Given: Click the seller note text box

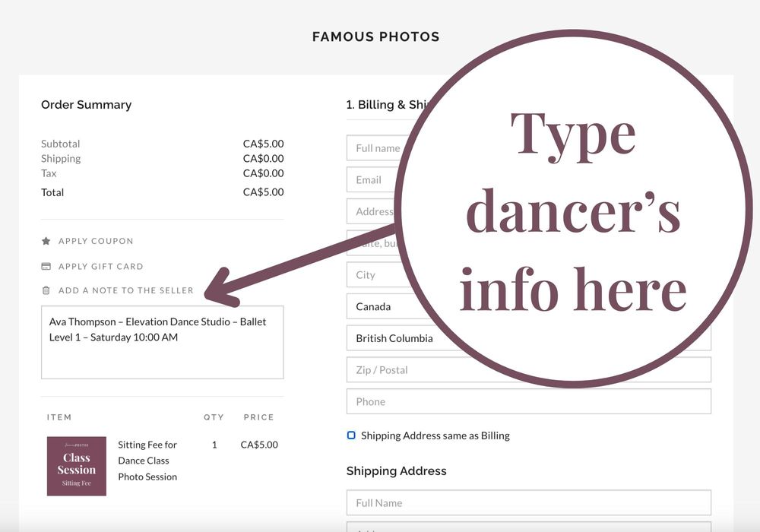Looking at the screenshot, I should [x=162, y=342].
